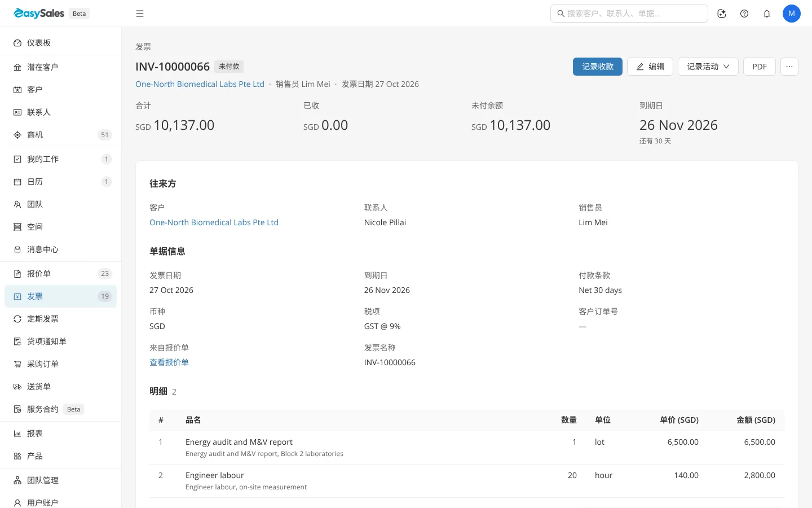The height and width of the screenshot is (508, 812).
Task: Click the 品名 column header
Action: (193, 420)
